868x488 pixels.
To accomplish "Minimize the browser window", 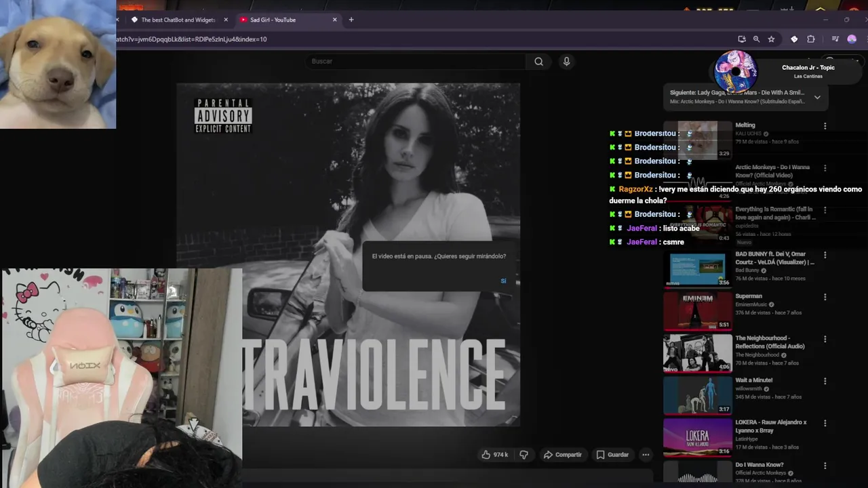I will 825,20.
